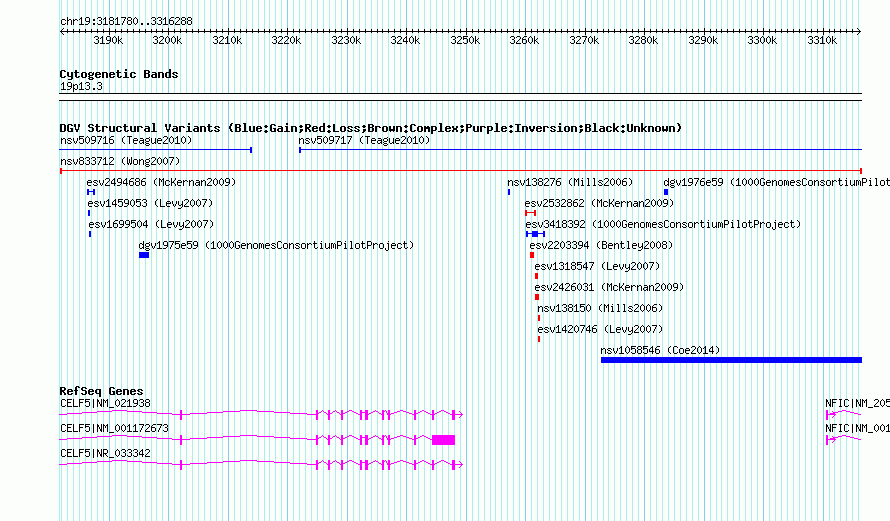Click the 3200k ruler tick label
This screenshot has height=521, width=890.
[167, 40]
